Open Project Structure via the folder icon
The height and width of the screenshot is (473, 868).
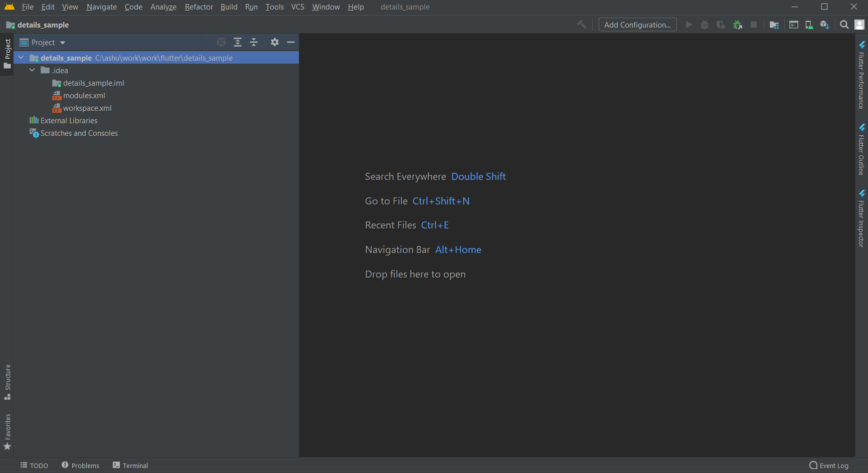[x=774, y=24]
